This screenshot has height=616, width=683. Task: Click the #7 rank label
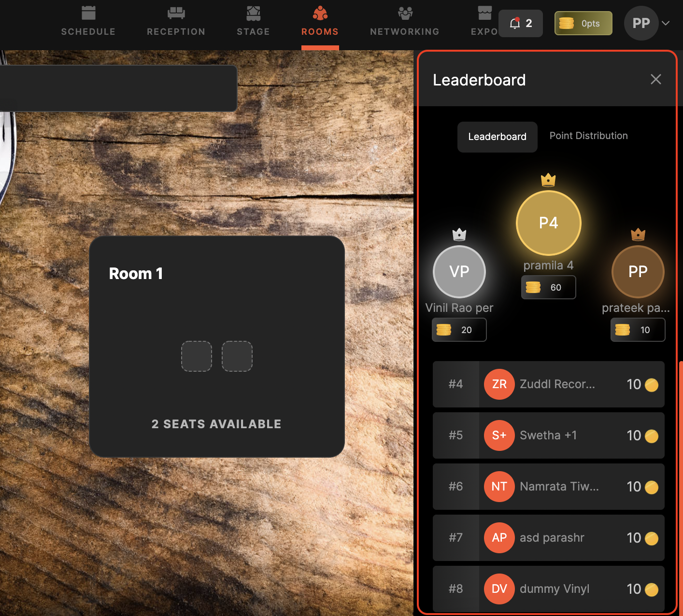[x=455, y=538]
